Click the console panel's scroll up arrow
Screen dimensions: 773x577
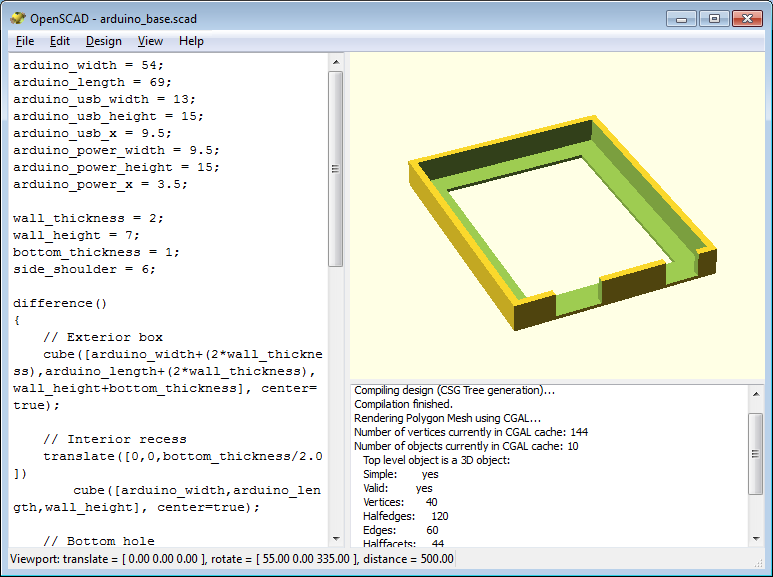(757, 393)
